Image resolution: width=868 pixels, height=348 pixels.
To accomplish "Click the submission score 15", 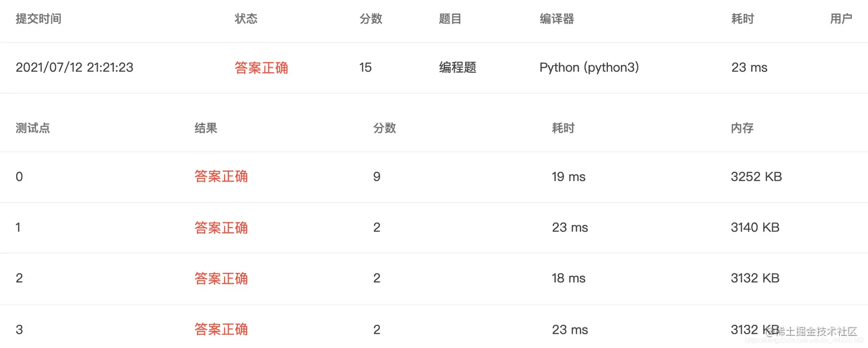I will 366,68.
